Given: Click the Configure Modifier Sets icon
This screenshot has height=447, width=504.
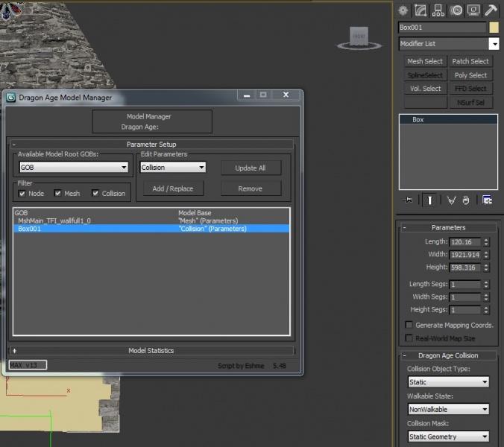Looking at the screenshot, I should click(487, 200).
